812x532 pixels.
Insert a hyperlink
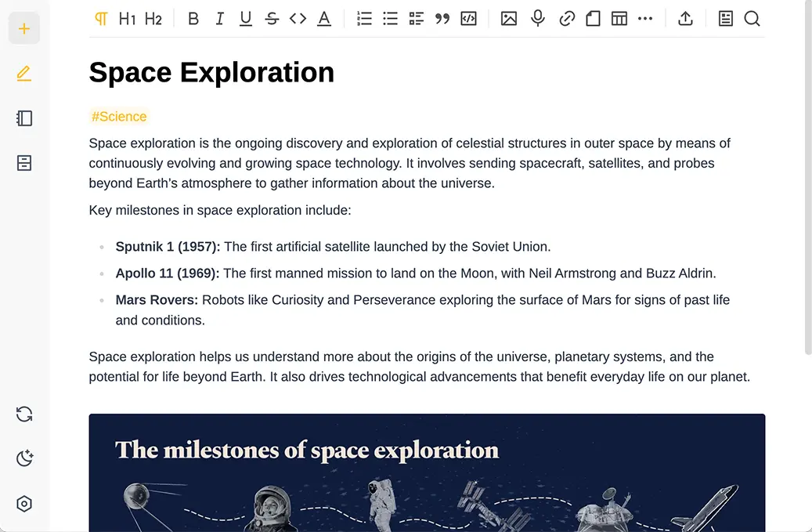pyautogui.click(x=567, y=19)
